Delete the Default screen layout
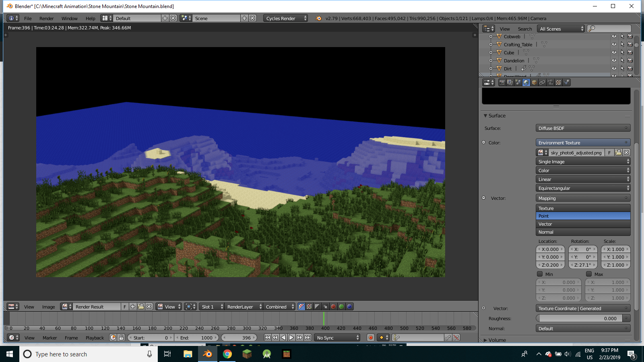 [x=173, y=18]
